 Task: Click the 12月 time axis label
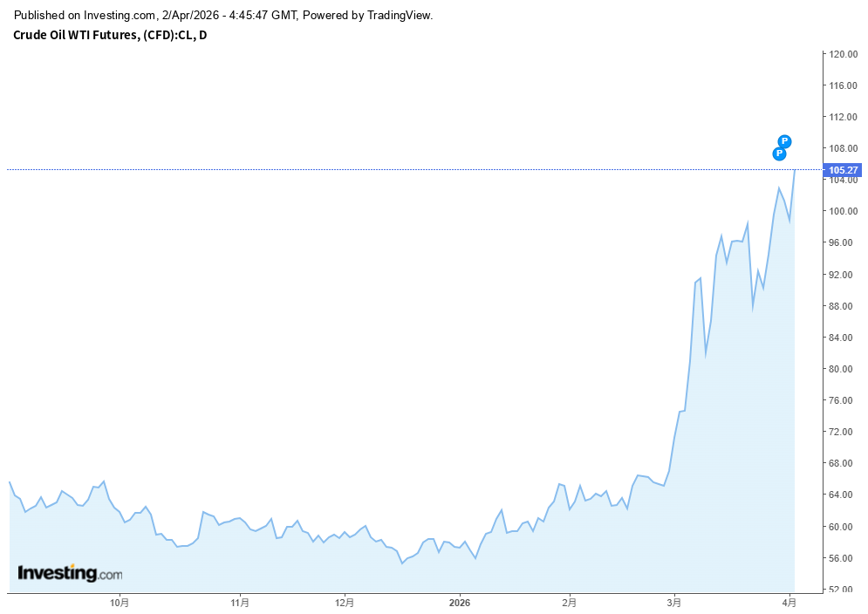[x=345, y=602]
